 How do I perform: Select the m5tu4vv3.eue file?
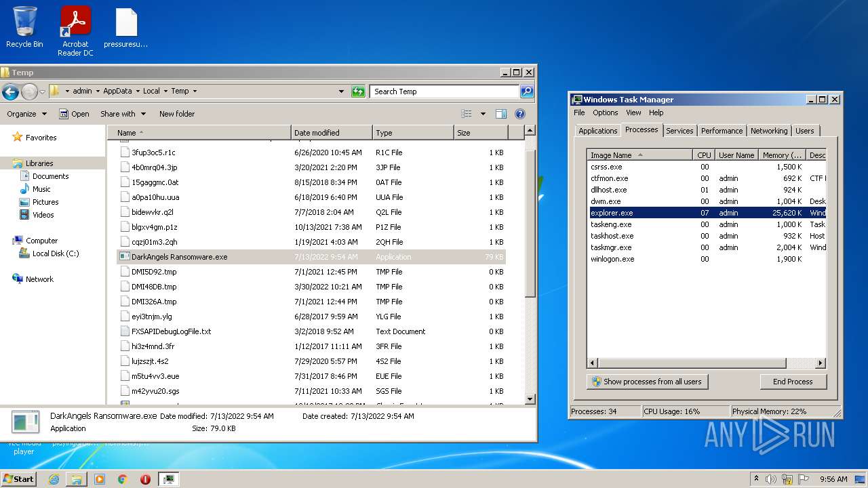pyautogui.click(x=312, y=376)
